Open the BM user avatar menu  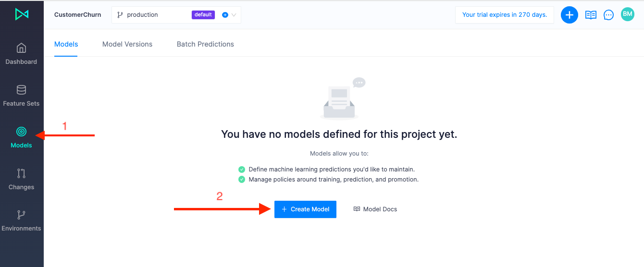coord(628,14)
